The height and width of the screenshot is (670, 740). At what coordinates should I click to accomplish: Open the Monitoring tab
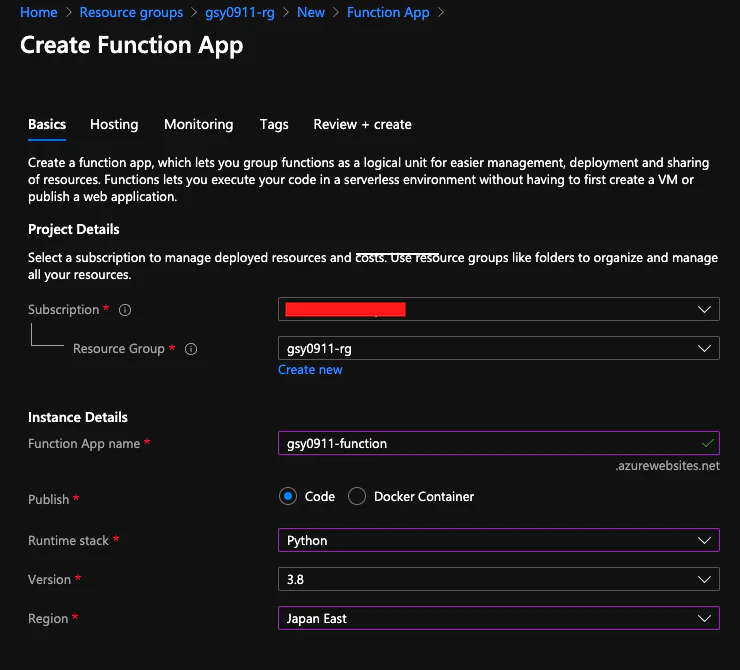tap(199, 125)
